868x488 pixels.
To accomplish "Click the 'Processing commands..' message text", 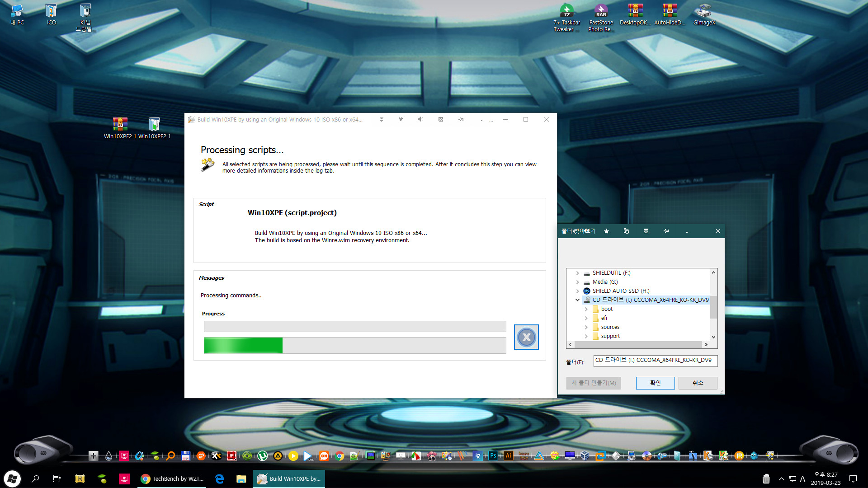I will 231,296.
